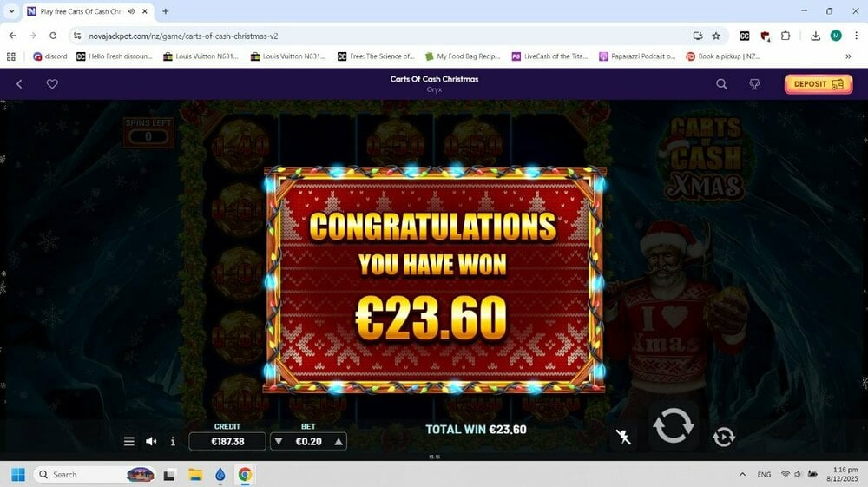868x487 pixels.
Task: Add game to favourites heart icon
Action: pos(52,84)
